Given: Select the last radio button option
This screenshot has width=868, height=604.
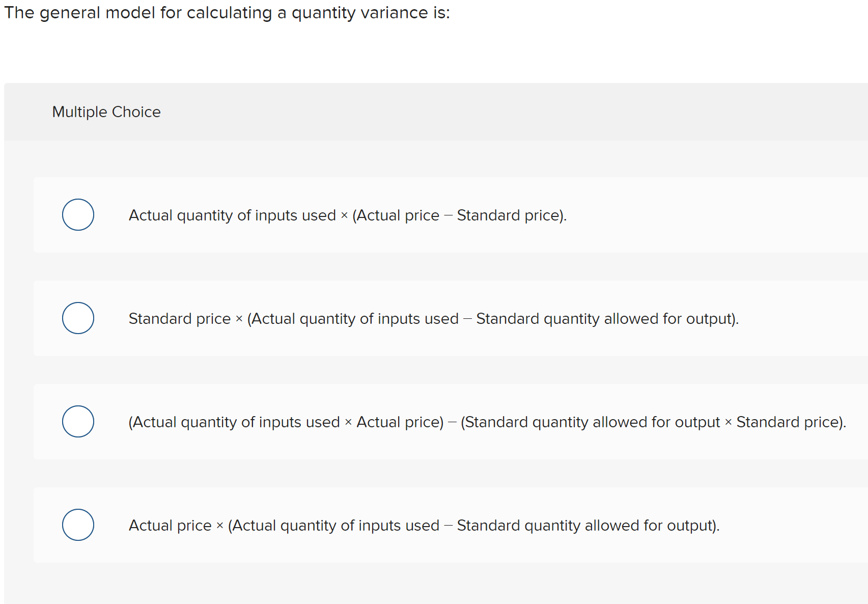Looking at the screenshot, I should 77,525.
